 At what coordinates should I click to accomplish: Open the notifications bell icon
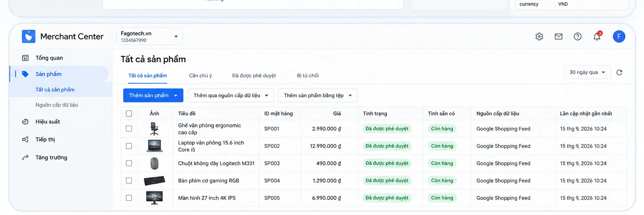tap(597, 37)
